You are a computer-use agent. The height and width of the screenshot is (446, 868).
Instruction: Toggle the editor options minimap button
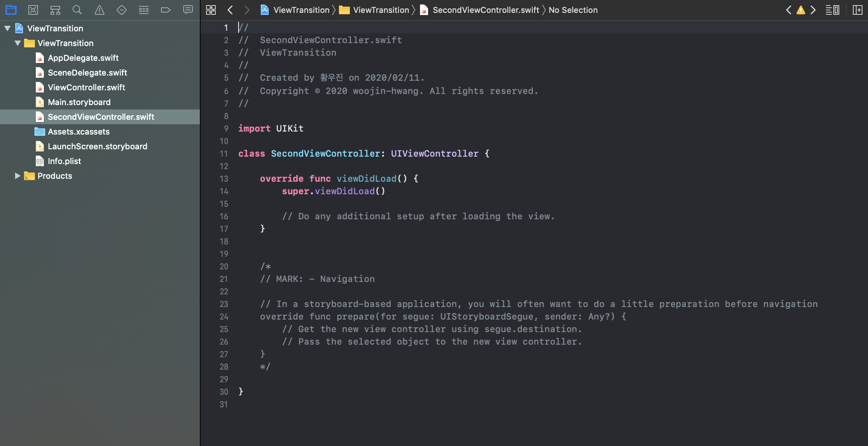pyautogui.click(x=832, y=10)
